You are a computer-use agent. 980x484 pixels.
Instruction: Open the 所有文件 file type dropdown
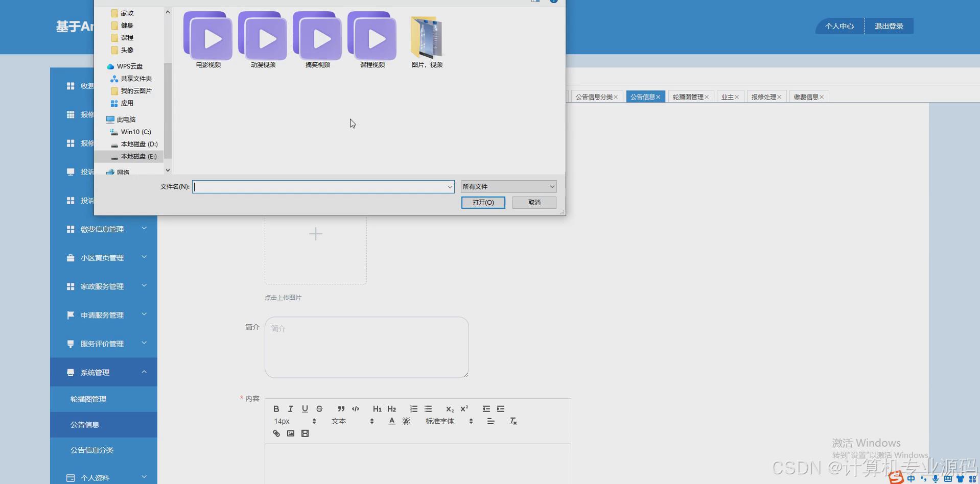(508, 186)
